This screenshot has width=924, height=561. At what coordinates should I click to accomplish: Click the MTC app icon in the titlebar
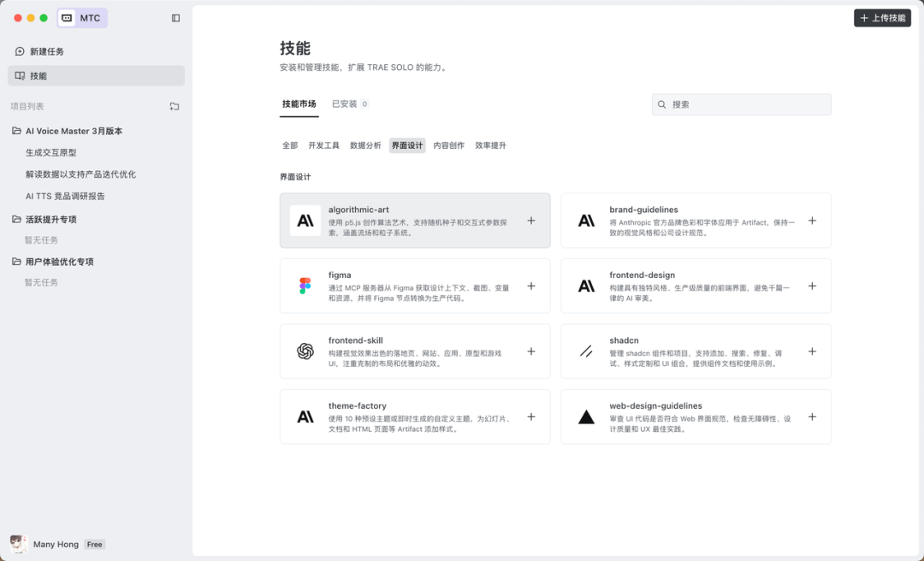pyautogui.click(x=64, y=17)
